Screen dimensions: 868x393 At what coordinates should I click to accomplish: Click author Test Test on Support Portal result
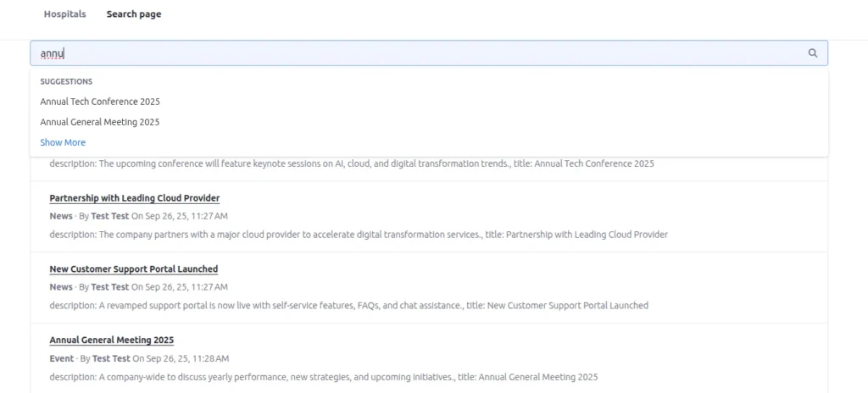coord(110,287)
